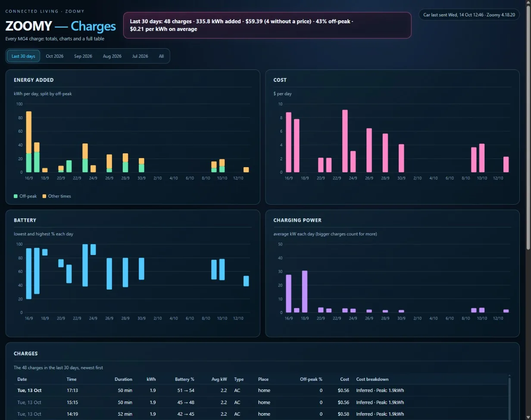Sort table by Date column header
Image resolution: width=531 pixels, height=420 pixels.
22,379
